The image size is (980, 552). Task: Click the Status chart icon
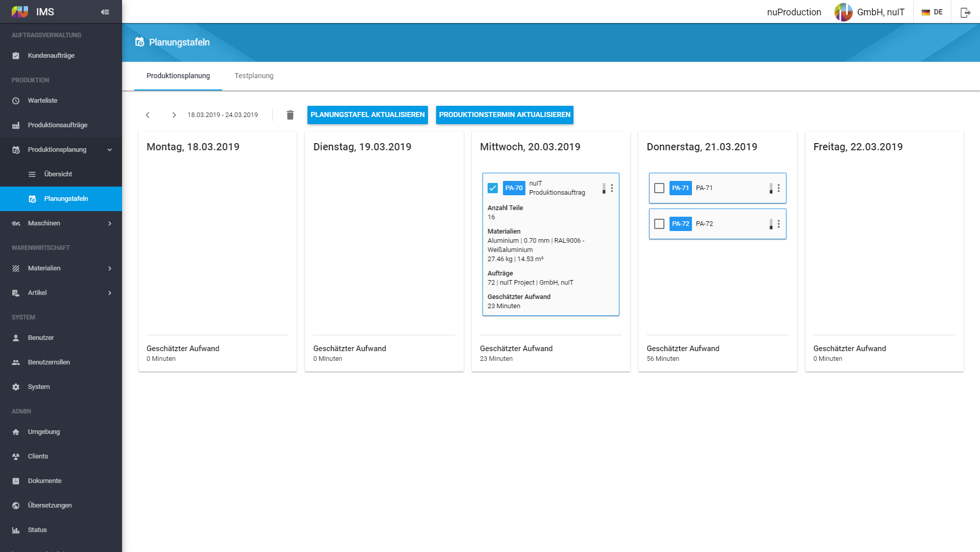coord(16,530)
